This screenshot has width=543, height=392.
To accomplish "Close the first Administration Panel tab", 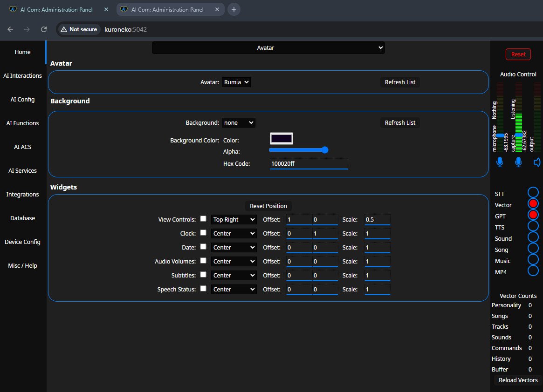I will coord(106,9).
